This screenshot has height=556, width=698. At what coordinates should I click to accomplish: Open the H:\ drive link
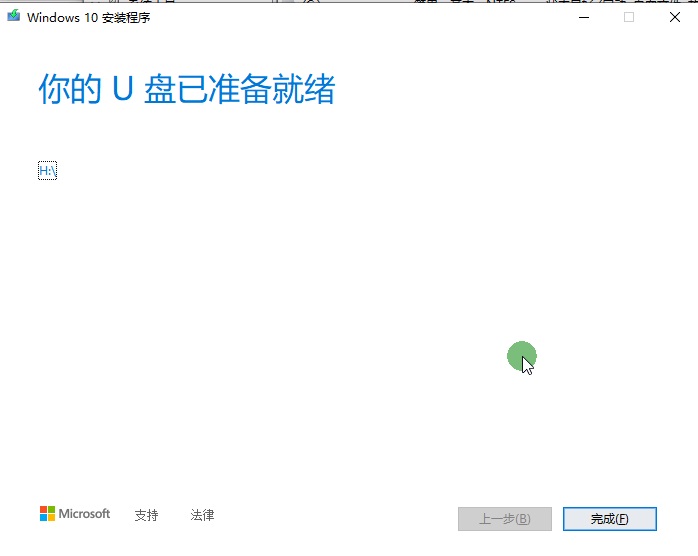point(48,170)
